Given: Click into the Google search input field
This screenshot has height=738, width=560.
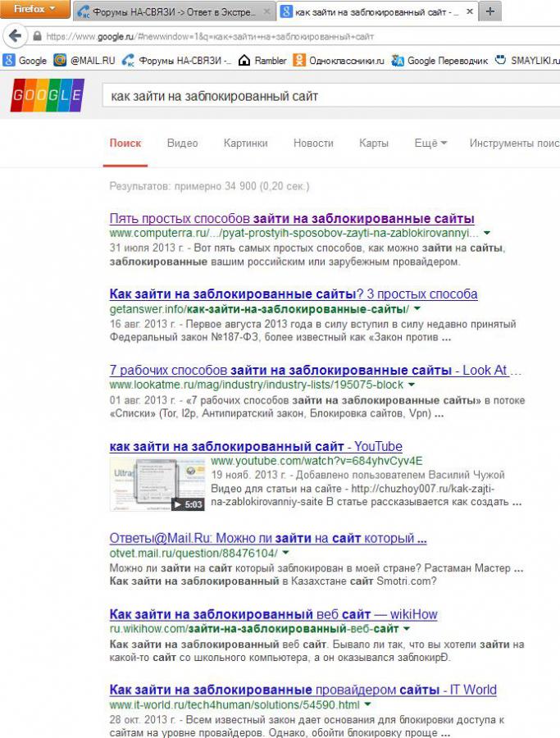Looking at the screenshot, I should click(330, 97).
